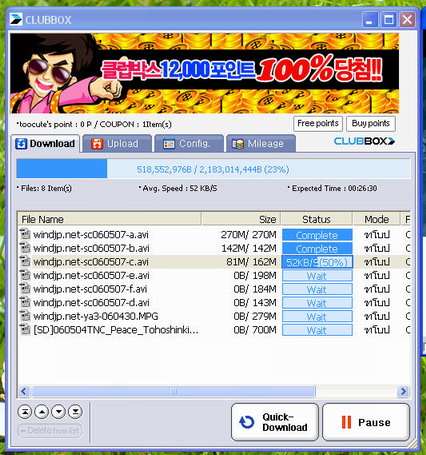Open the Config. tab
The width and height of the screenshot is (426, 455).
pyautogui.click(x=188, y=144)
